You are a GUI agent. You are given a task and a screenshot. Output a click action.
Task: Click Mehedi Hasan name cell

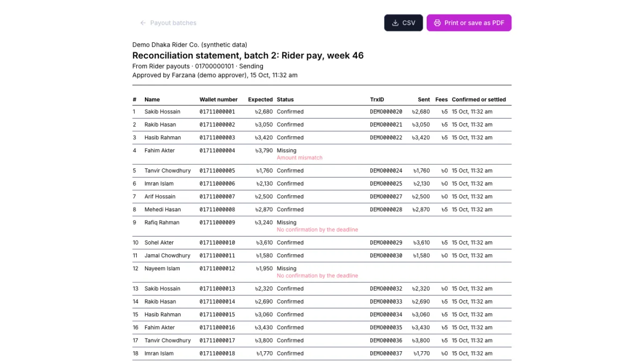pyautogui.click(x=163, y=210)
